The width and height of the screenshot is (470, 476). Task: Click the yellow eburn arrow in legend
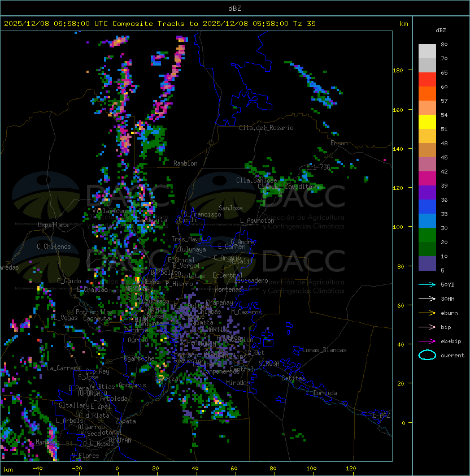pyautogui.click(x=427, y=313)
